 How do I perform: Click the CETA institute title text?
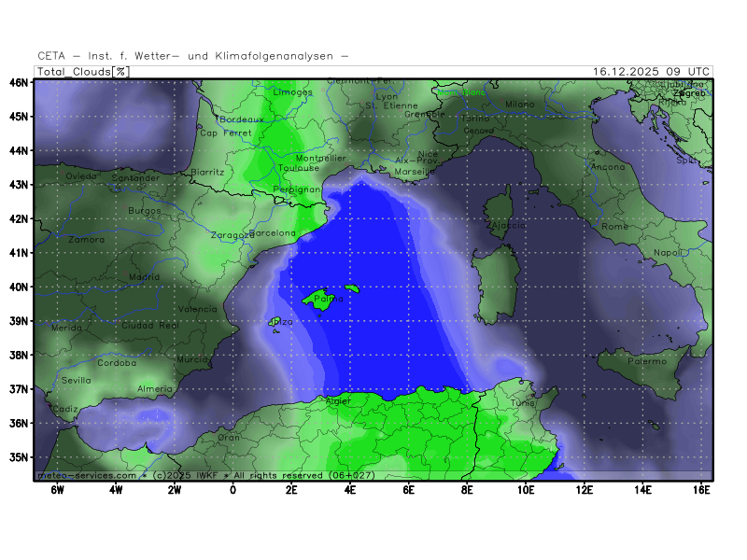click(x=193, y=56)
